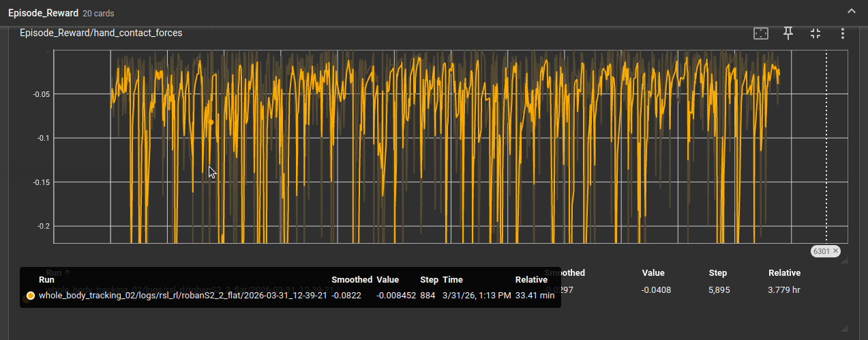Image resolution: width=868 pixels, height=340 pixels.
Task: Click the 6301 step chip label
Action: 821,251
